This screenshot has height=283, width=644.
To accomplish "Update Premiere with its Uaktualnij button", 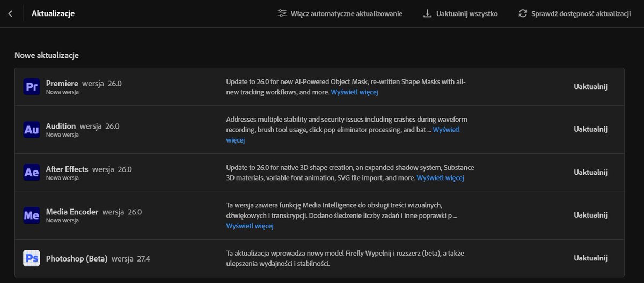I will (590, 86).
